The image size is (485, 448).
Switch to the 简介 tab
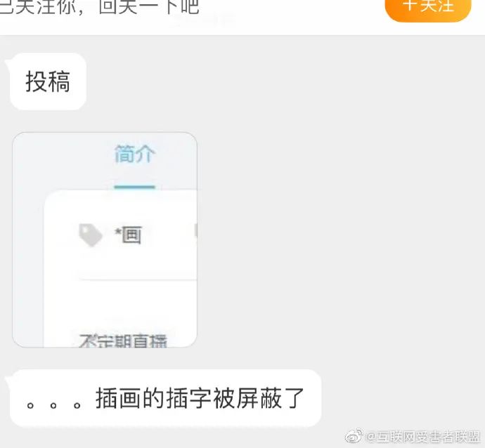pos(134,154)
